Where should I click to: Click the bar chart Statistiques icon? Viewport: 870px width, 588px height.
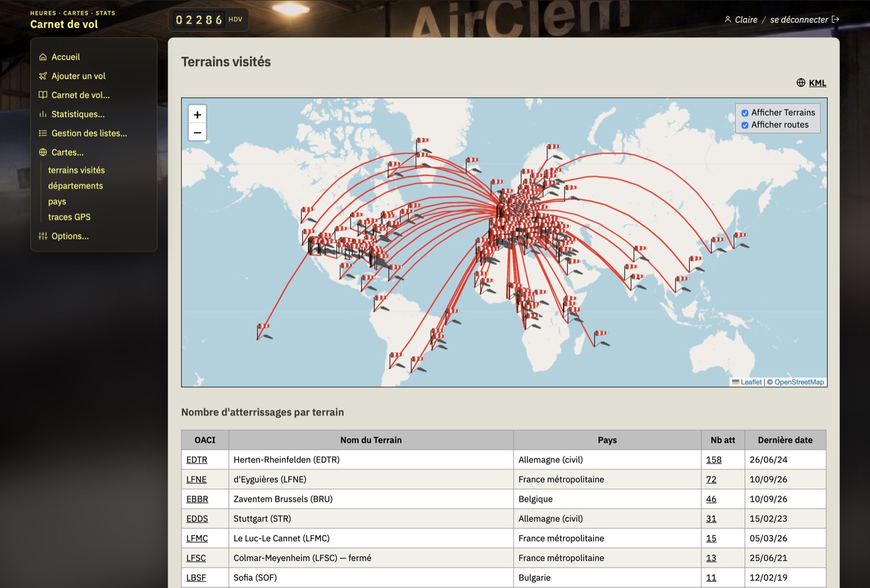(43, 114)
